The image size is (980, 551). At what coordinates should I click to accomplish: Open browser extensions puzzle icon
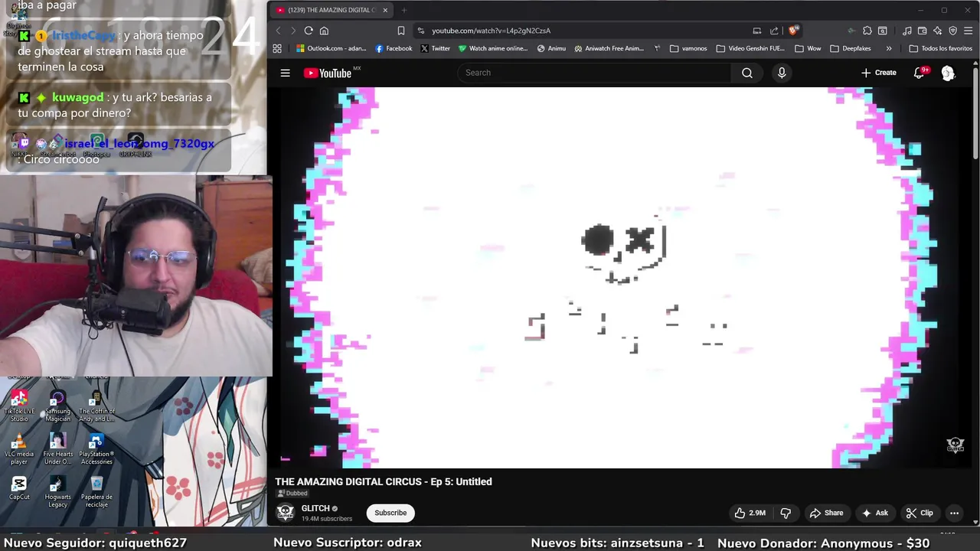867,31
